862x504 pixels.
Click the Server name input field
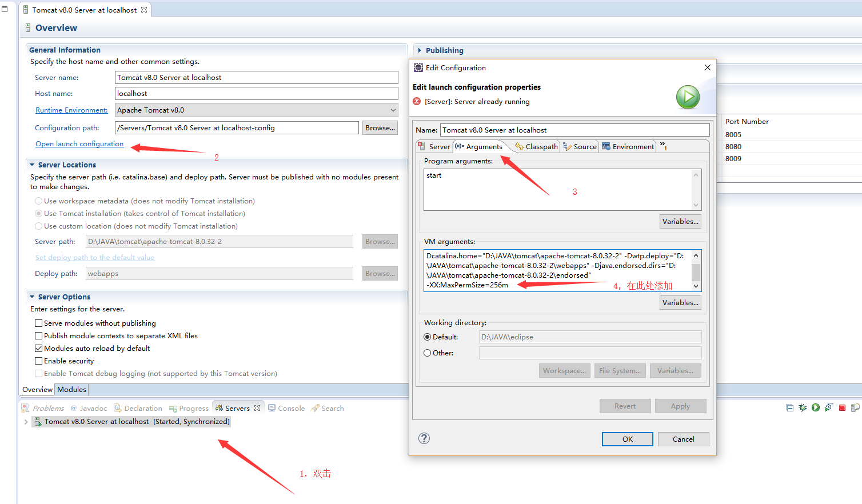257,77
